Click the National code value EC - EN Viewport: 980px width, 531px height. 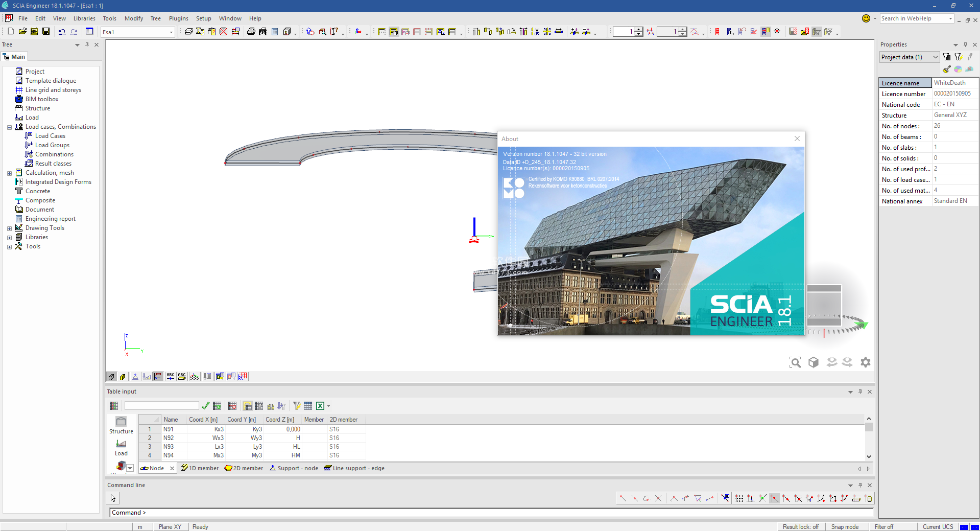(944, 104)
